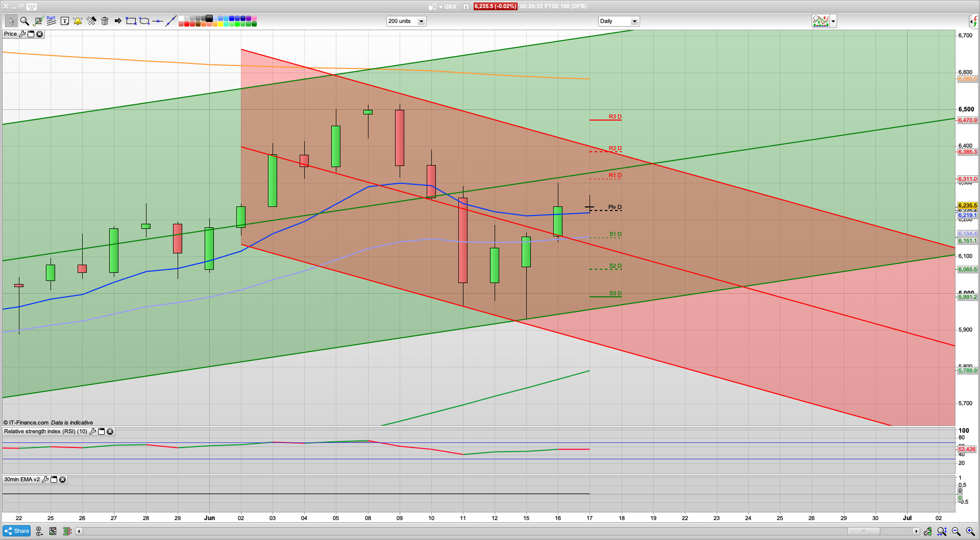Zoom in the chart
980x540 pixels.
point(970,531)
